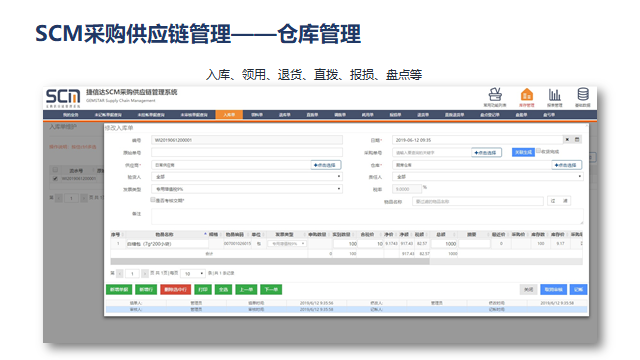Toggle the header select-all checkbox in background list
Image resolution: width=640 pixels, height=360 pixels.
tap(55, 170)
